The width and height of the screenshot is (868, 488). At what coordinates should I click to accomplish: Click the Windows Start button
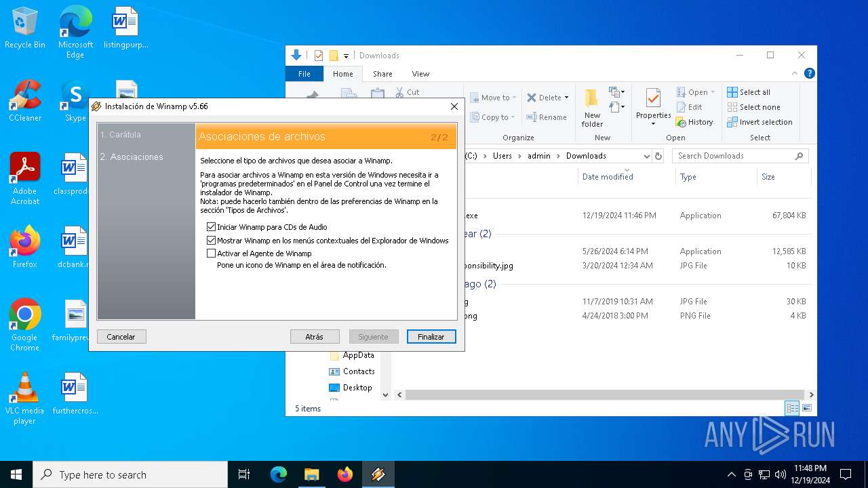16,474
